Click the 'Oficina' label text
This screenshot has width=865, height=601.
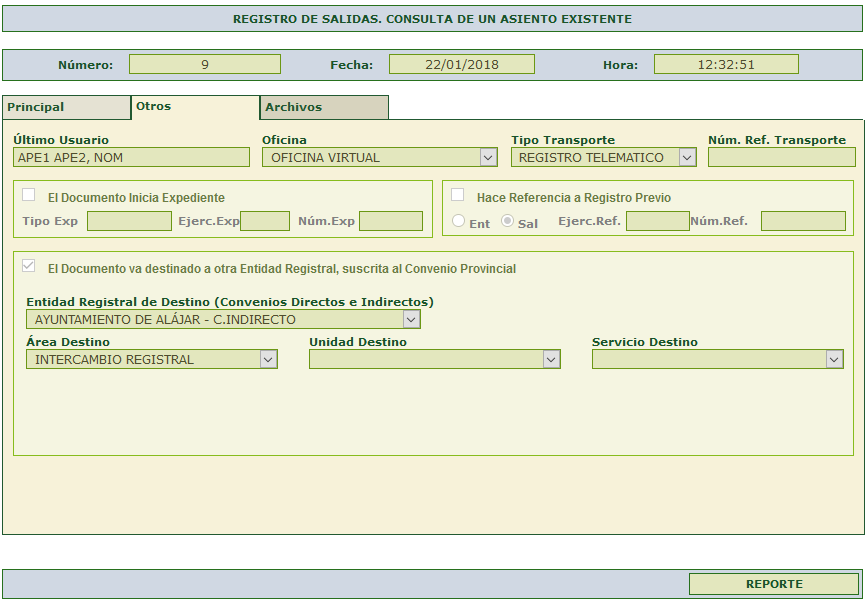coord(284,140)
